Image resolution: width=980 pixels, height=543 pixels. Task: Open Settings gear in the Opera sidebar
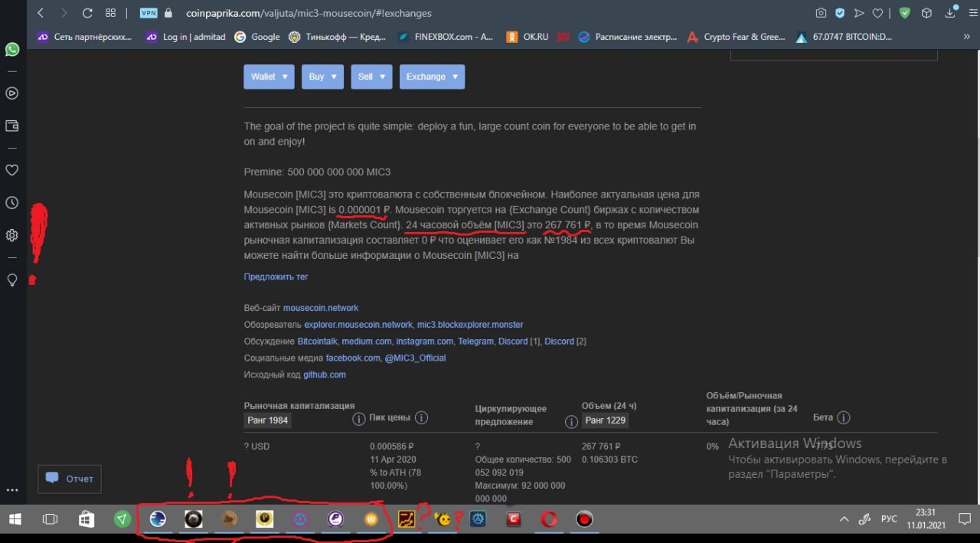pyautogui.click(x=12, y=236)
